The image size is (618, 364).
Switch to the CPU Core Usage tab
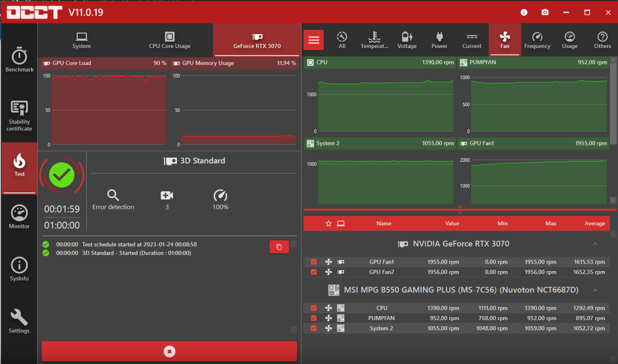[170, 40]
